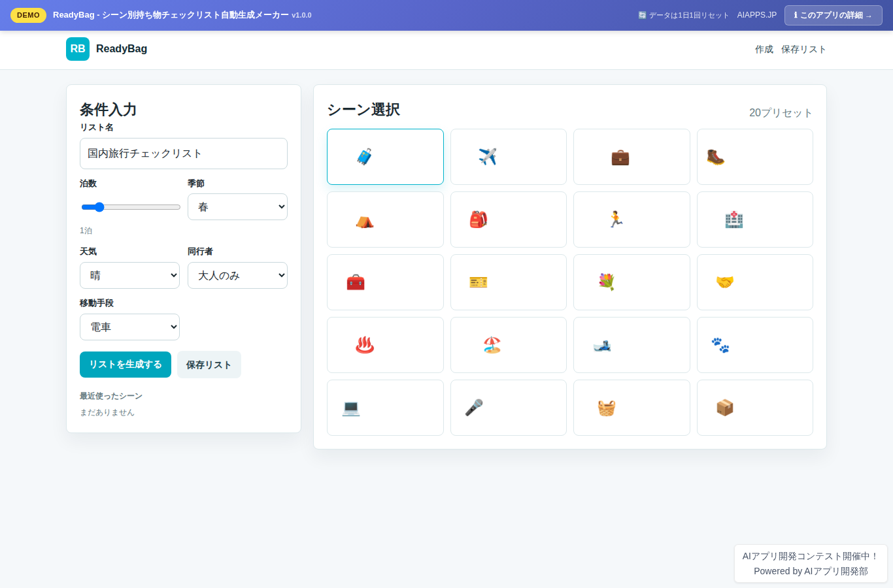The image size is (893, 588).
Task: Open 保存リスト in the header navigation
Action: tap(803, 49)
